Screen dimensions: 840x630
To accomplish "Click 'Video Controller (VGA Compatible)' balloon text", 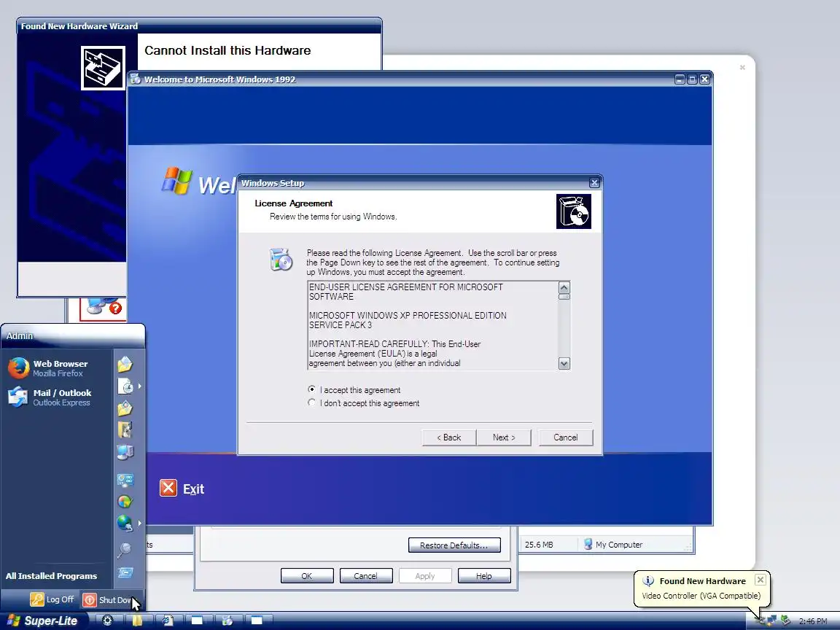I will 701,595.
